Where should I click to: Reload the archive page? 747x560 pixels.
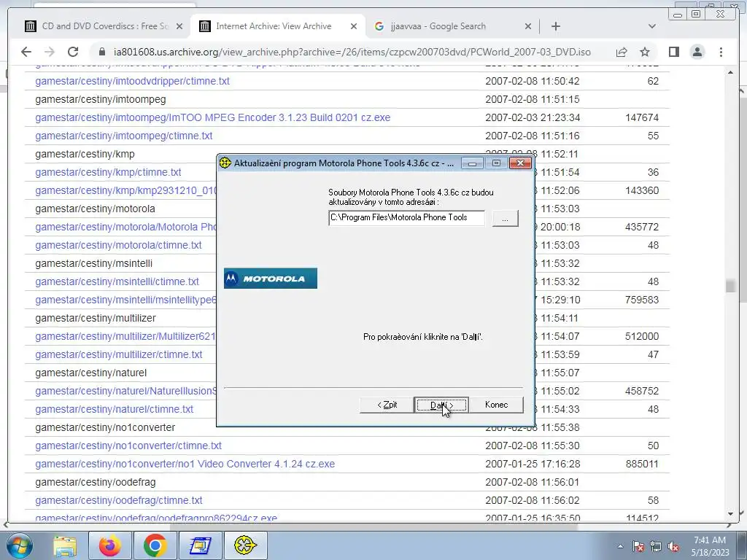click(72, 52)
